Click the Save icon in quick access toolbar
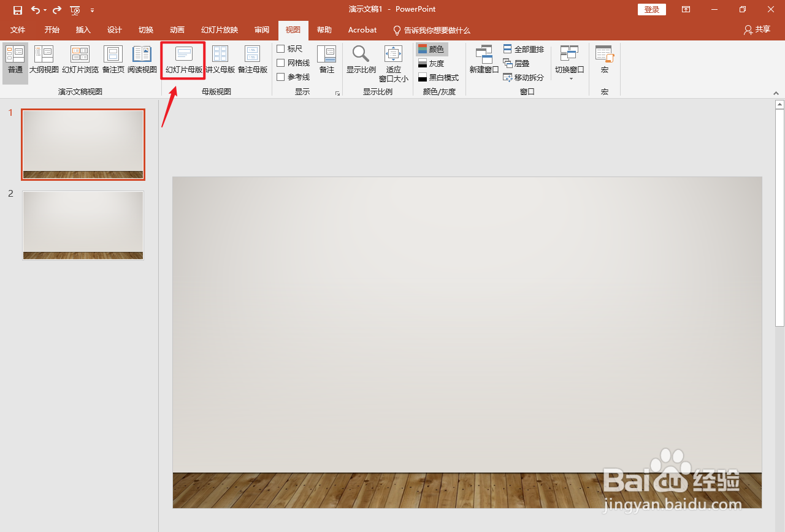 [18, 10]
